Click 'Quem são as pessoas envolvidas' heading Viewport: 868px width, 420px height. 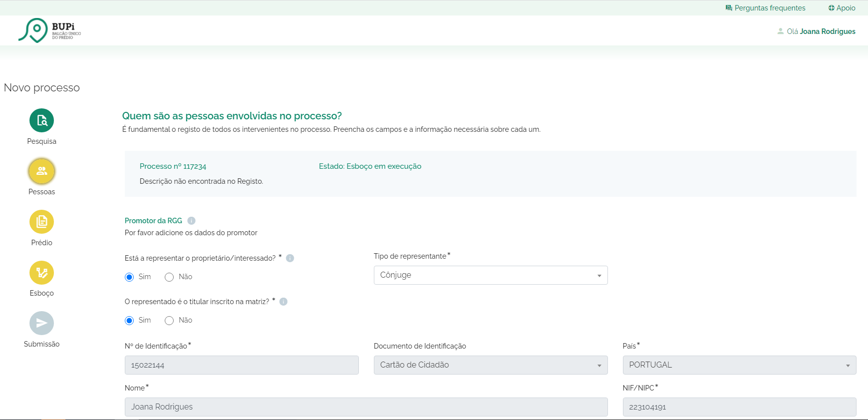pyautogui.click(x=232, y=116)
